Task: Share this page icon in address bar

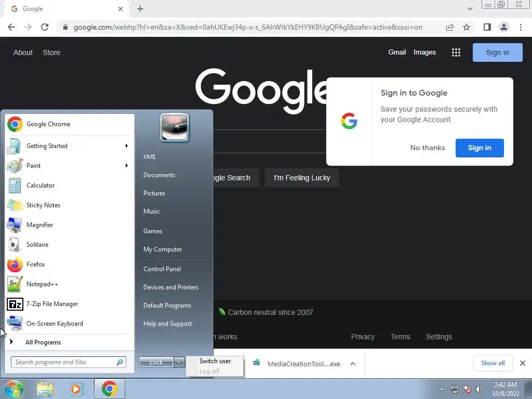Action: pyautogui.click(x=450, y=27)
